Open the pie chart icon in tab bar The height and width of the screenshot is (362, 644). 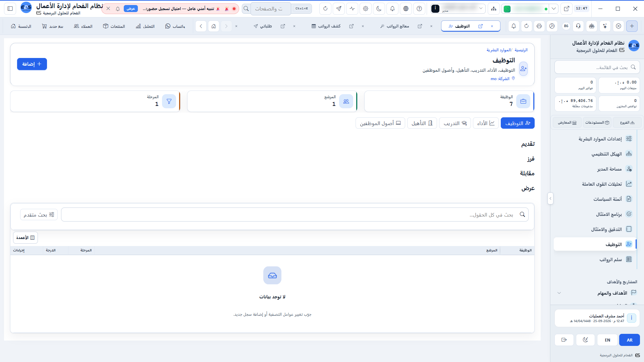tap(552, 26)
